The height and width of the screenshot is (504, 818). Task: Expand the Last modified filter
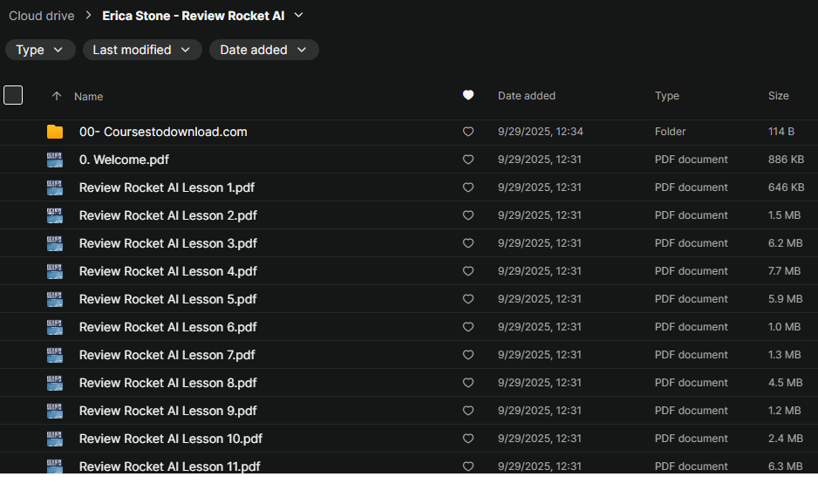pos(142,50)
